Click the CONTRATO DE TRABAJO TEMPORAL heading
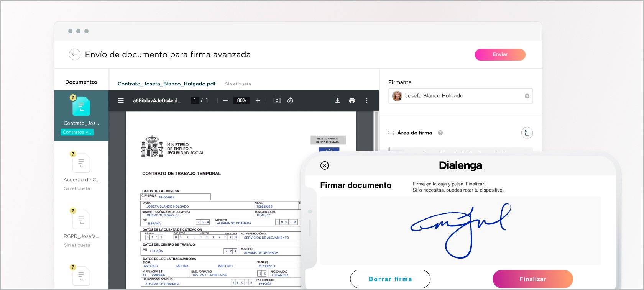Viewport: 644px width, 290px height. tap(181, 174)
